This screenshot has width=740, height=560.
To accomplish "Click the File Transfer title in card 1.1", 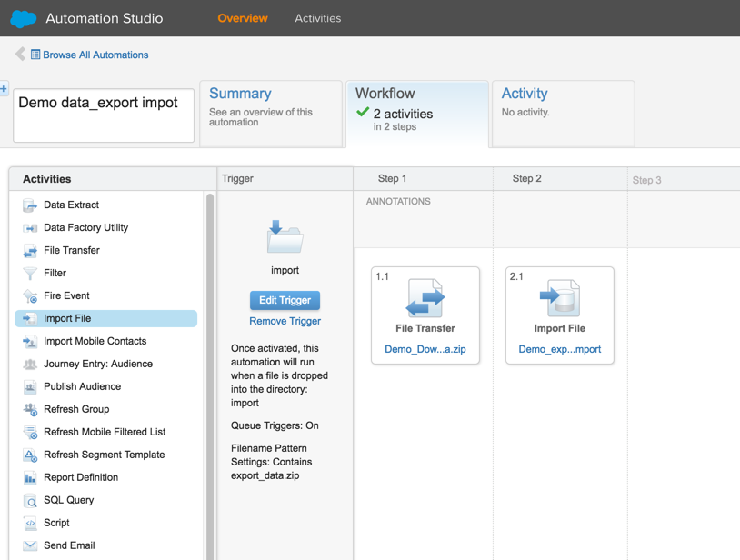I will tap(425, 328).
